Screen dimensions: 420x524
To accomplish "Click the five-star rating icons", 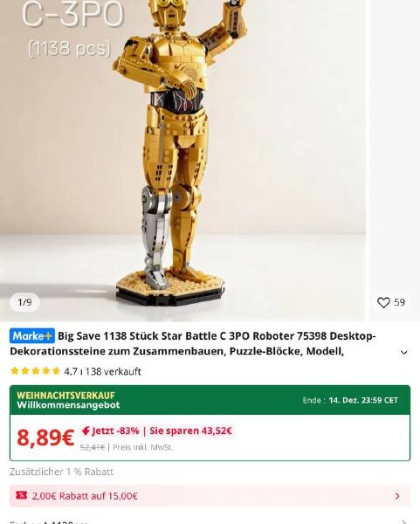I will (36, 371).
